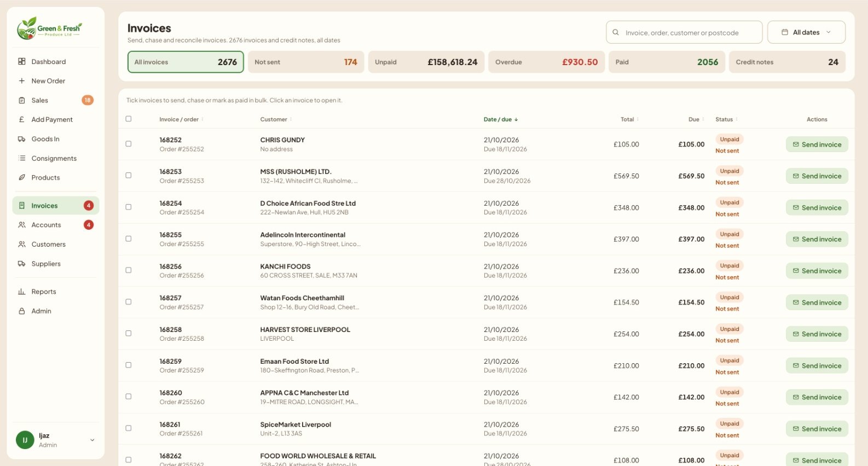Send invoice for SpiceMarket Liverpool
Image resolution: width=868 pixels, height=466 pixels.
coord(817,429)
